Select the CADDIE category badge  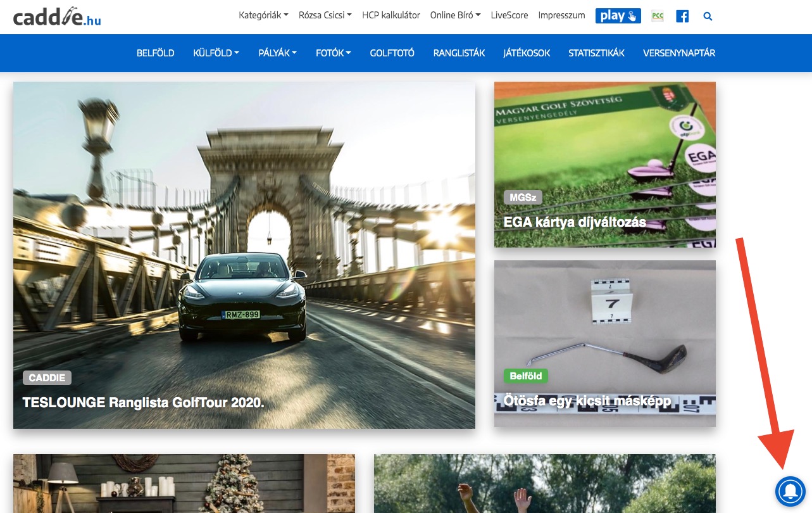pyautogui.click(x=47, y=378)
